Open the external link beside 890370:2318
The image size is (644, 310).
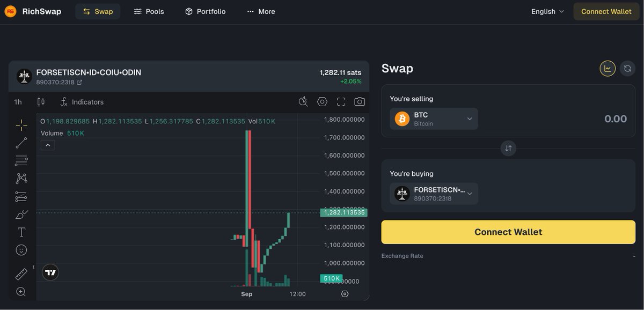(79, 82)
